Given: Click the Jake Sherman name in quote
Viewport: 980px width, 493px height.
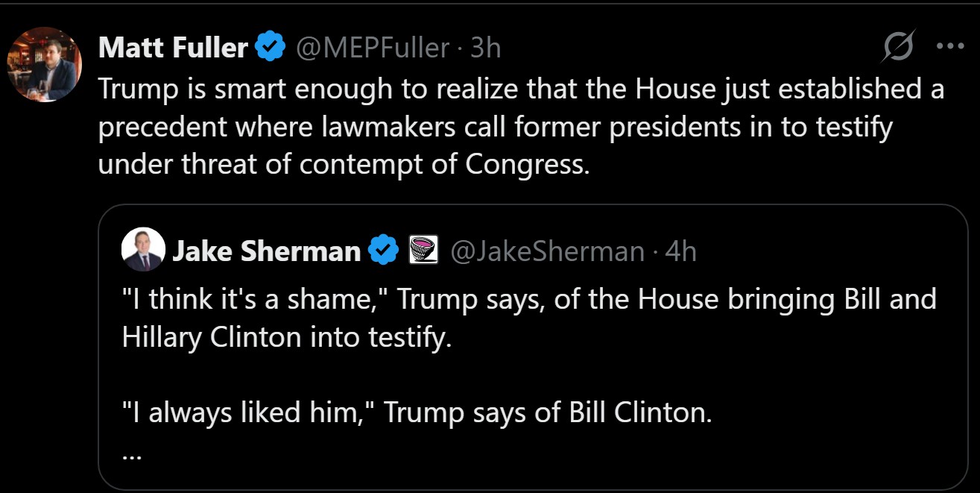Looking at the screenshot, I should coord(266,251).
